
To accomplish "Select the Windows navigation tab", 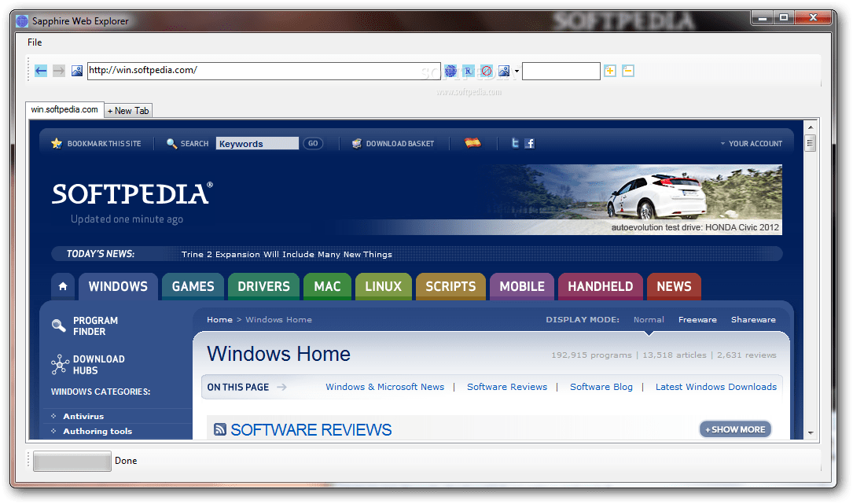I will click(118, 286).
